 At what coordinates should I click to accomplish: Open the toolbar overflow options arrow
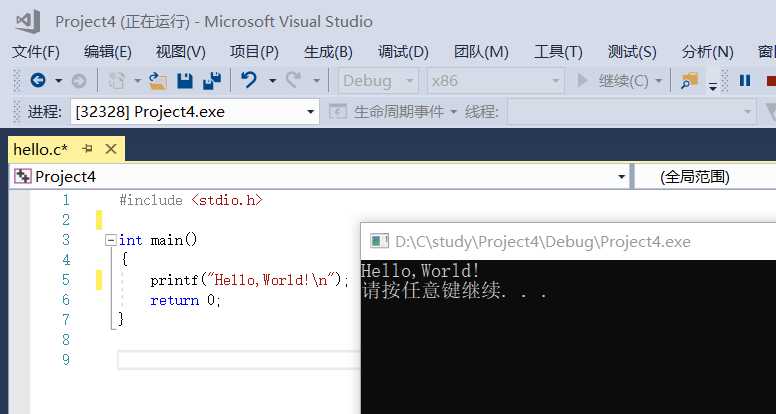[713, 86]
